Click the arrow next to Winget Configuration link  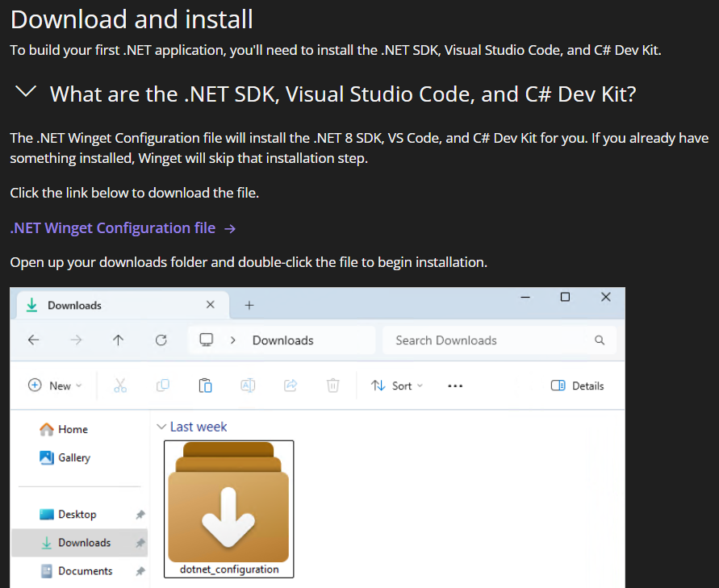tap(230, 229)
